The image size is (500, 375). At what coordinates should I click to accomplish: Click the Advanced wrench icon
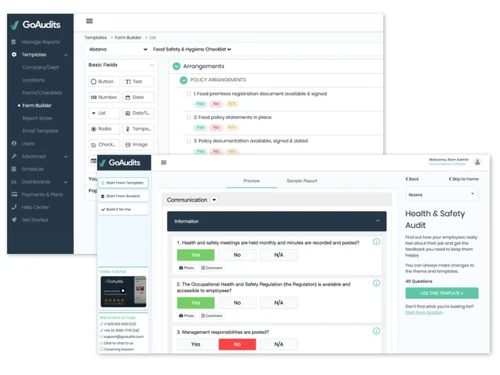pos(14,156)
